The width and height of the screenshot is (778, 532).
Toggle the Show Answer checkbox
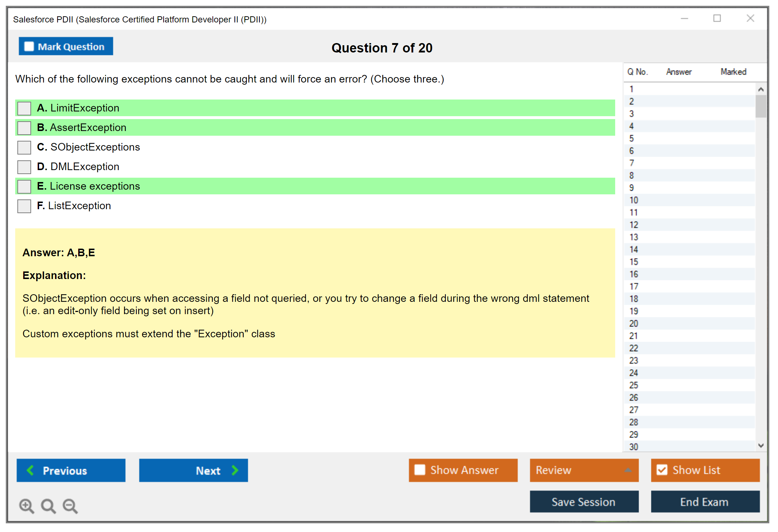pyautogui.click(x=420, y=470)
